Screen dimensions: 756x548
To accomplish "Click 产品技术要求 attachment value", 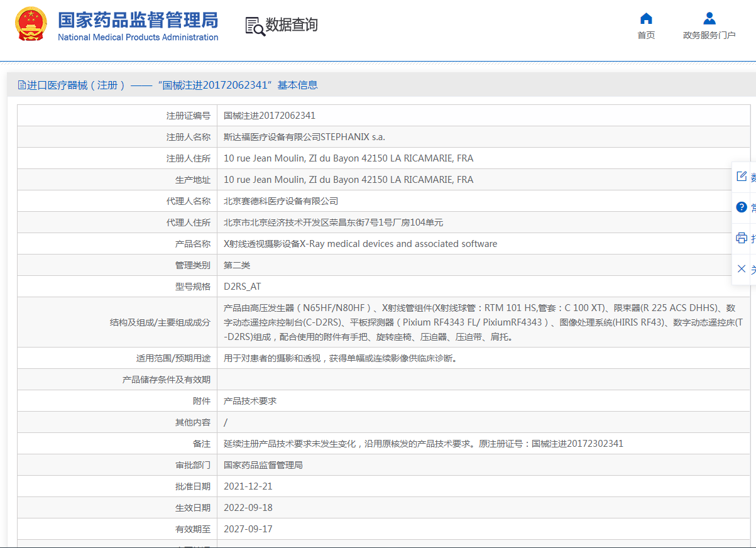I will (x=250, y=401).
